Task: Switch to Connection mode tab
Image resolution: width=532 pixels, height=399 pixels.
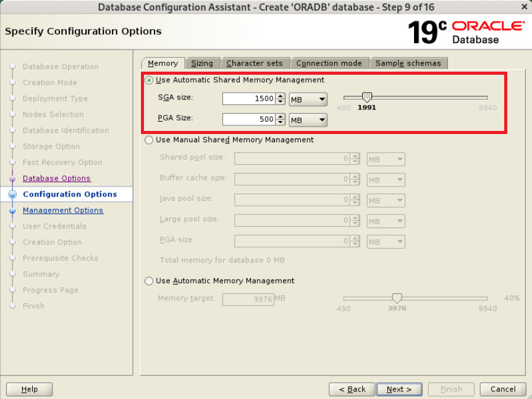Action: tap(329, 64)
